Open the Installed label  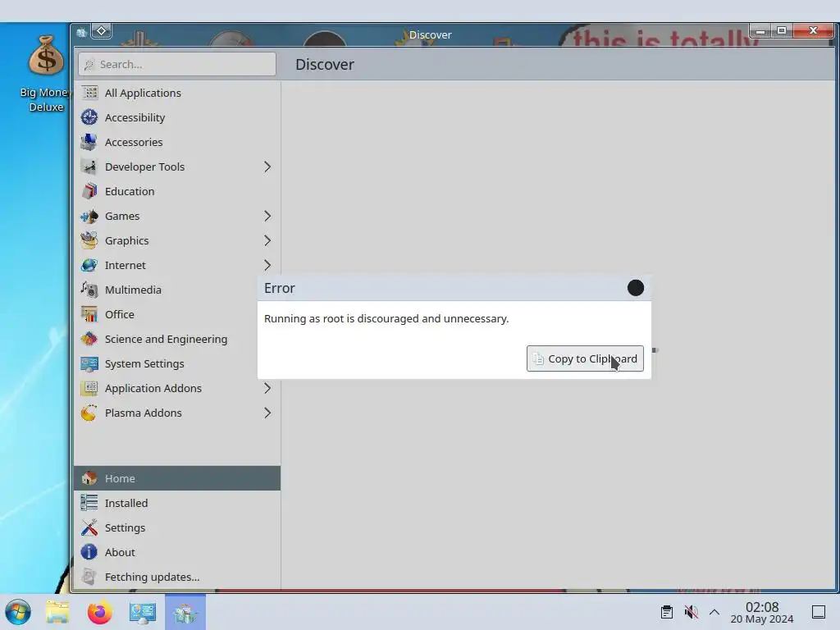pyautogui.click(x=126, y=503)
